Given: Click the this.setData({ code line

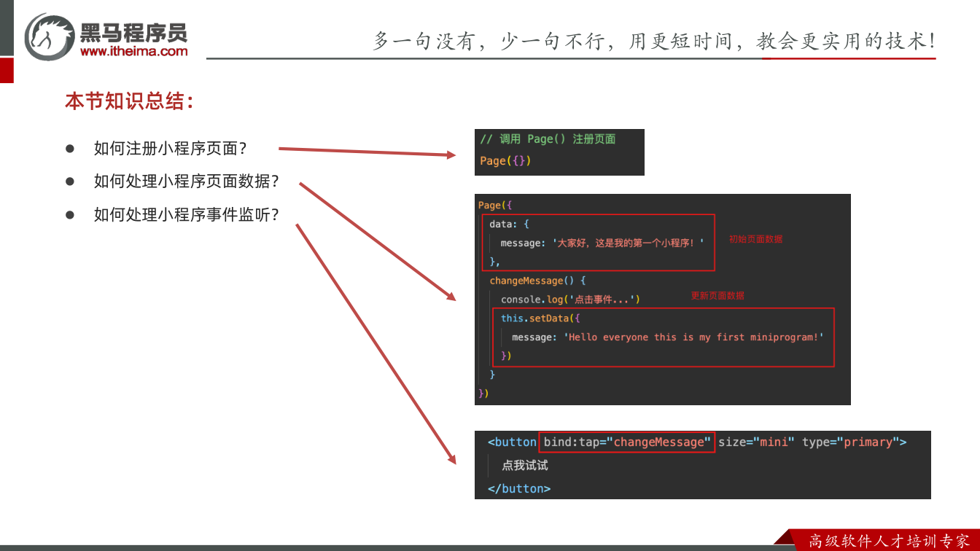Looking at the screenshot, I should [540, 319].
